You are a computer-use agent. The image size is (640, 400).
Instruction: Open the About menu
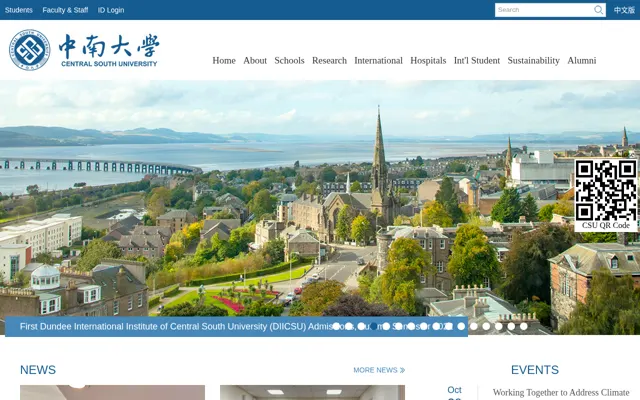point(255,60)
